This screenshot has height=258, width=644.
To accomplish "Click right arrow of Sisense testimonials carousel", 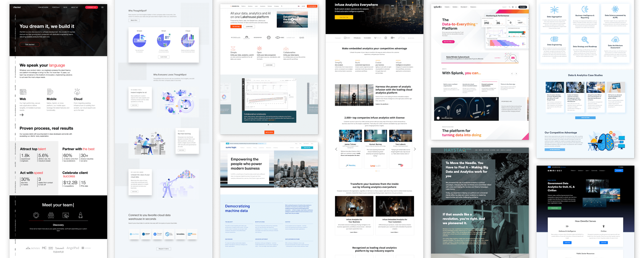I will click(x=415, y=149).
